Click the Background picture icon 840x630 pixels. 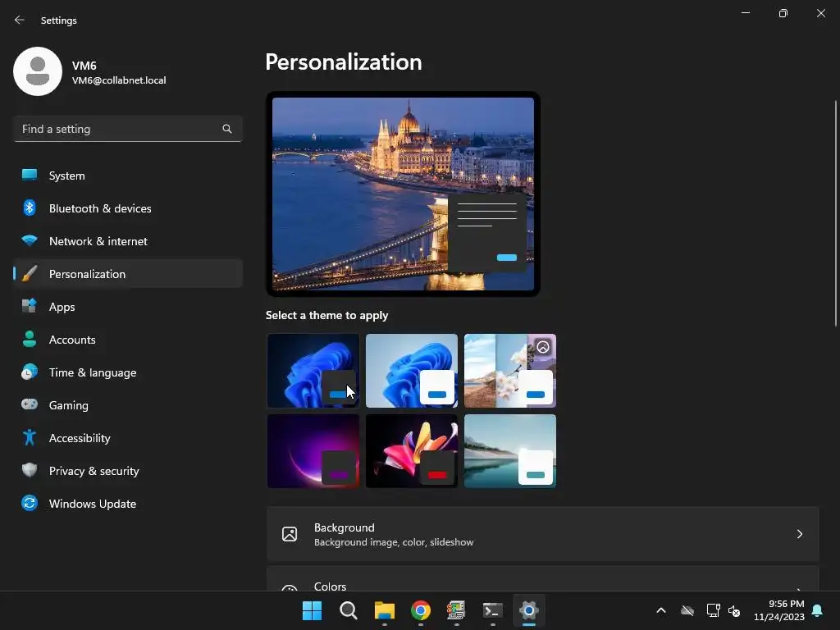pos(290,533)
